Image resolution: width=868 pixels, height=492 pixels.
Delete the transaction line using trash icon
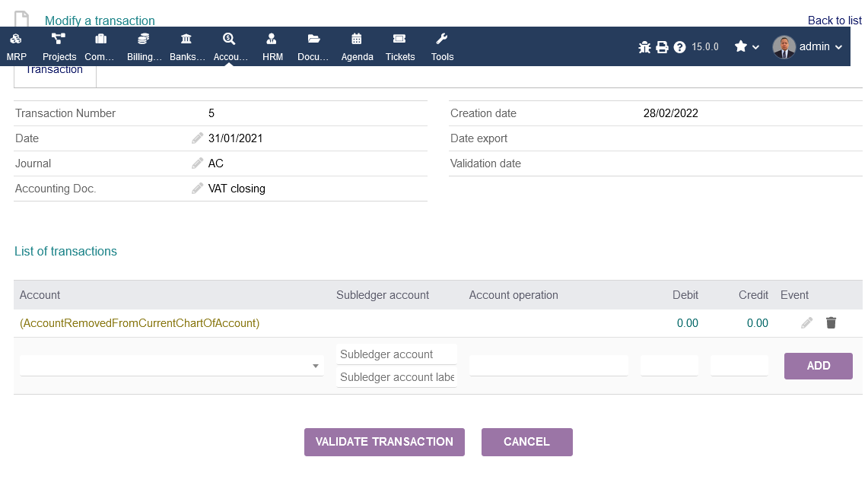point(831,323)
